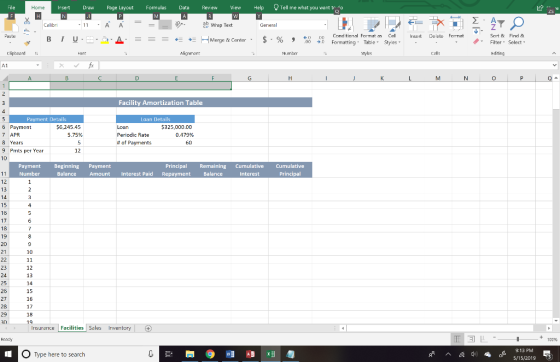Switch to Page Break Preview
560x362 pixels.
(484, 339)
